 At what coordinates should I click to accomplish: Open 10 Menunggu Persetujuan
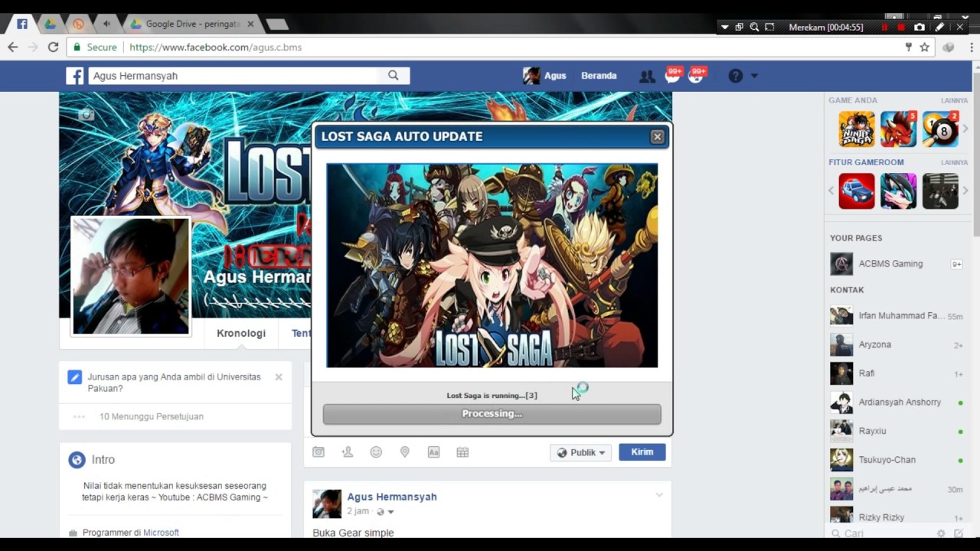(x=152, y=416)
